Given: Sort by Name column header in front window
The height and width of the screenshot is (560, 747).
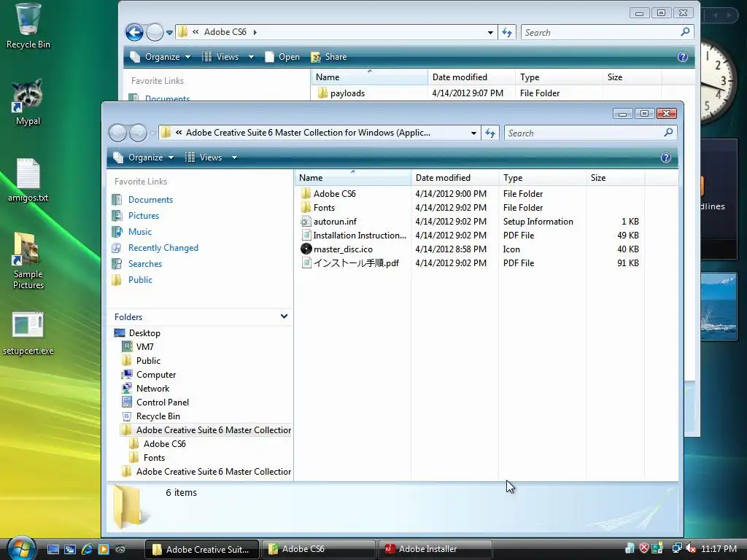Looking at the screenshot, I should tap(352, 178).
